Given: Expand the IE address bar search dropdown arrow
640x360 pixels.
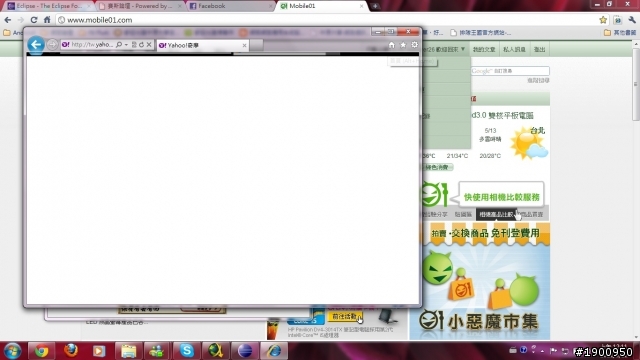Looking at the screenshot, I should point(126,44).
